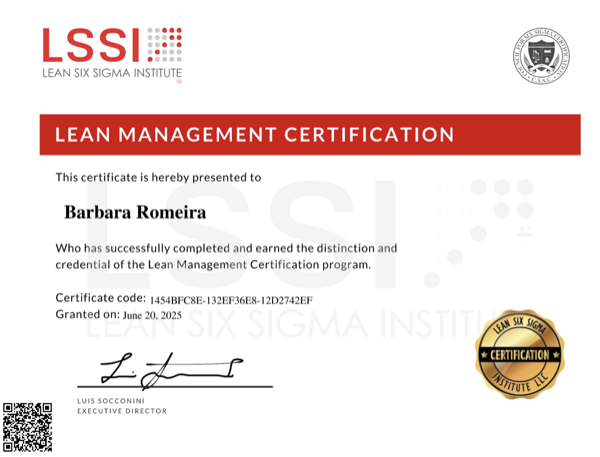Viewport: 600px width, 457px height.
Task: Click the Lean Management Certification red banner
Action: pos(310,135)
